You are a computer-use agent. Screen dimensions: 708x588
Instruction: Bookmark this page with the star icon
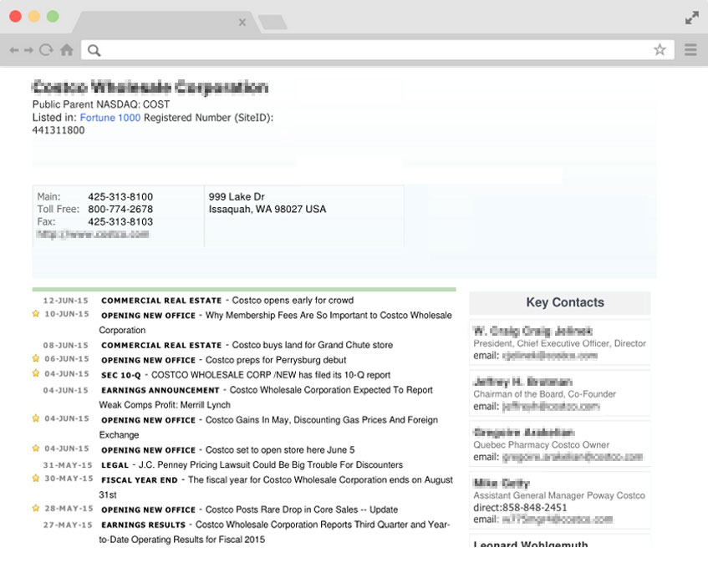coord(660,49)
